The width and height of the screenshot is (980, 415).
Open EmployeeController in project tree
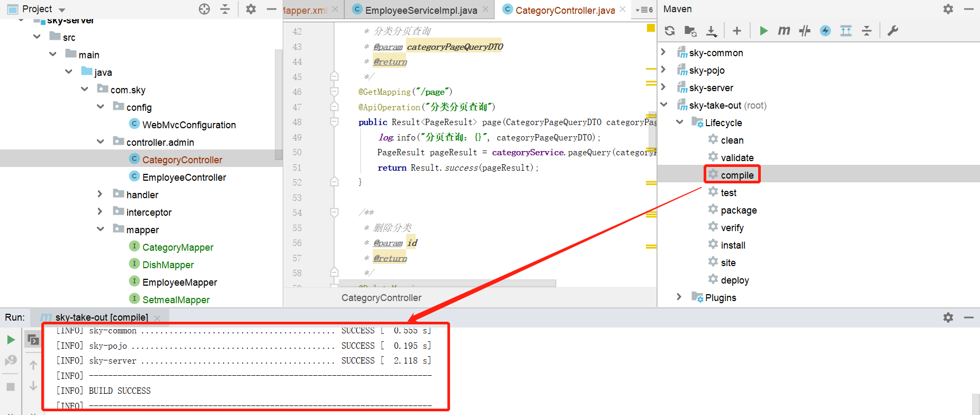coord(184,178)
